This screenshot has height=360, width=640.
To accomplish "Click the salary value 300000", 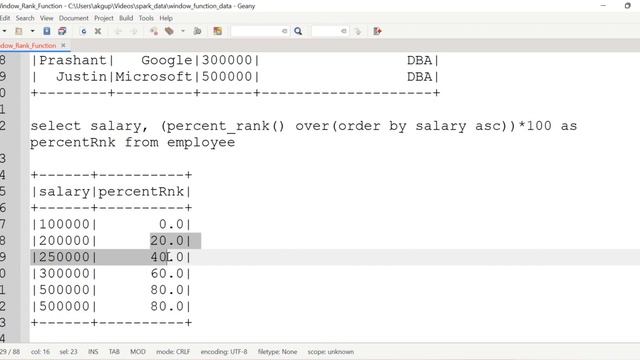I will click(64, 273).
